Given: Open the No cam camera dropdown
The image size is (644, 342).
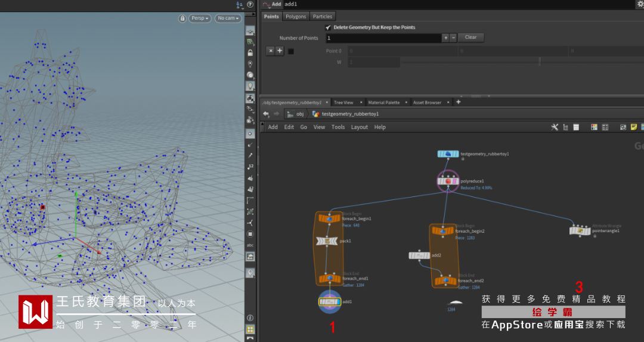Looking at the screenshot, I should (x=228, y=19).
